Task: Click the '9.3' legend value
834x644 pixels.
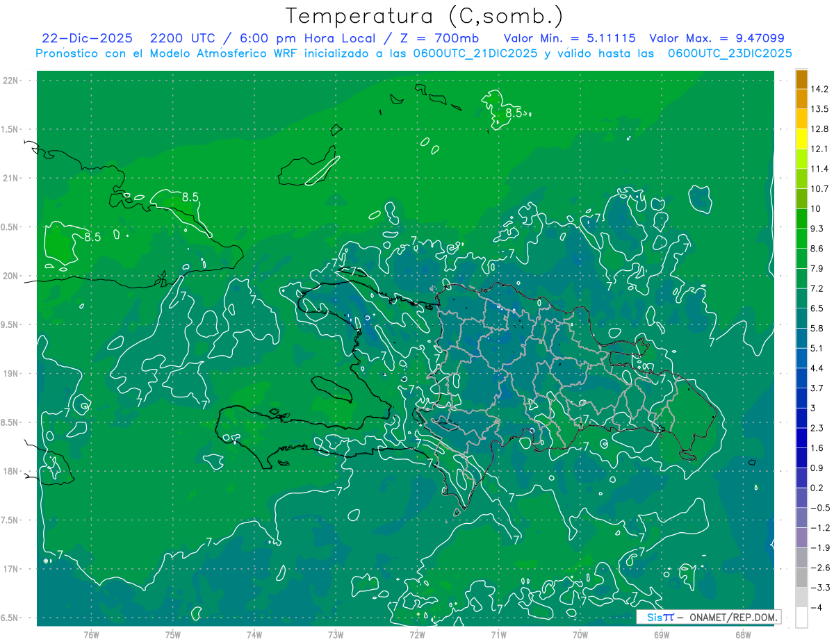Action: click(x=817, y=229)
